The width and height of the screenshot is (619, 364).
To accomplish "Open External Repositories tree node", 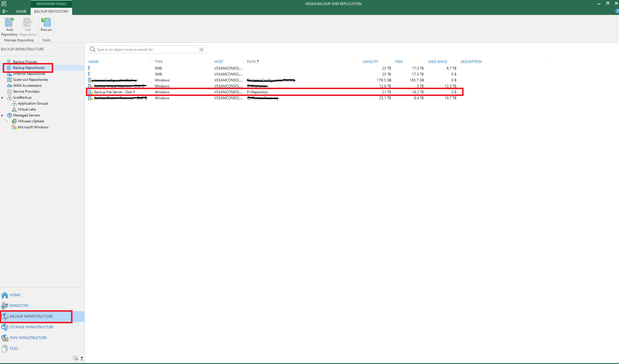I will coord(29,74).
